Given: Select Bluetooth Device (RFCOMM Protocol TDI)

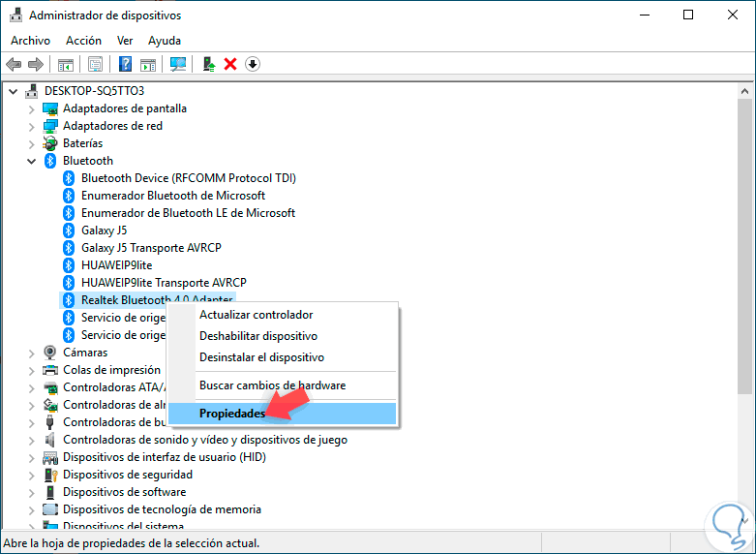Looking at the screenshot, I should point(189,178).
